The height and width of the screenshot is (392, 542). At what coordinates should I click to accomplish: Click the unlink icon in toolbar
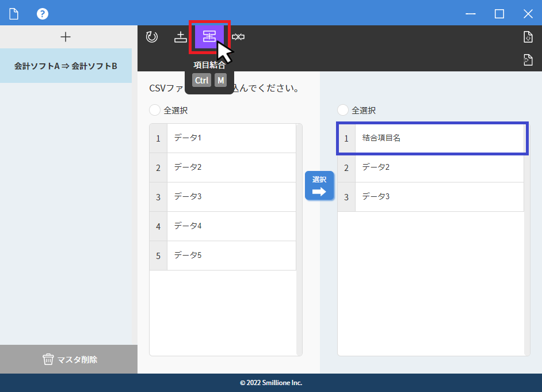click(238, 37)
